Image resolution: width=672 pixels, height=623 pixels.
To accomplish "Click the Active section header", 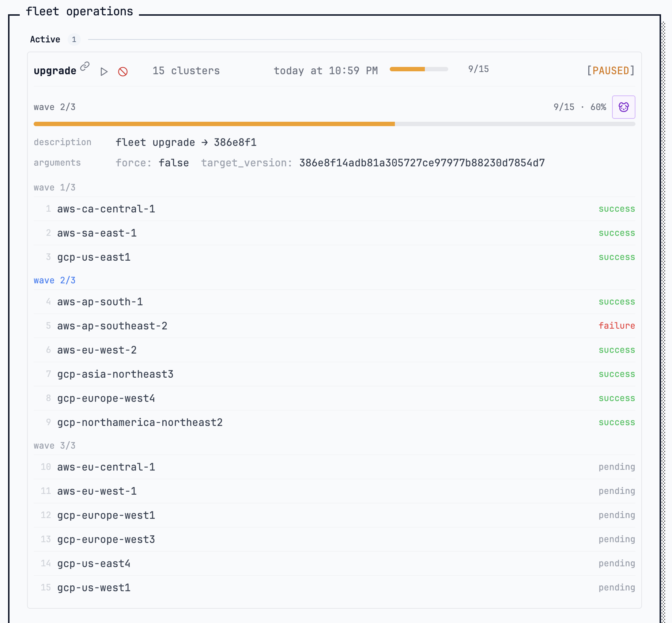I will pyautogui.click(x=45, y=39).
